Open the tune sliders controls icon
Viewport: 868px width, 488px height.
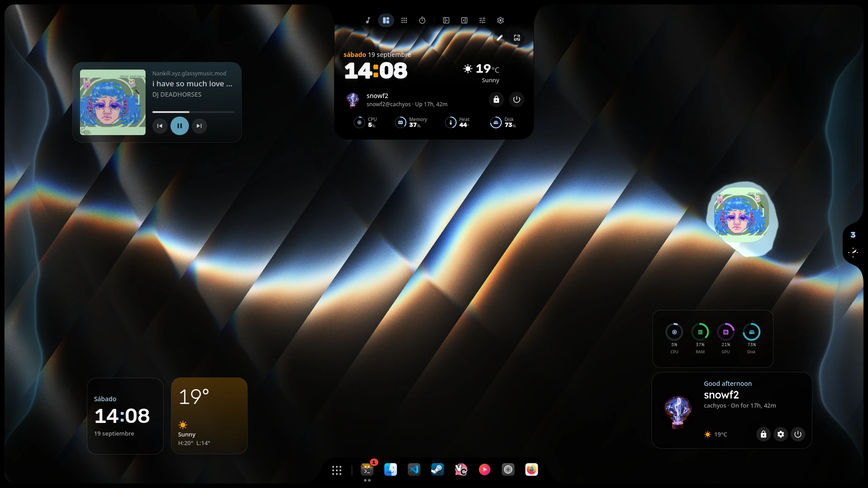point(482,20)
